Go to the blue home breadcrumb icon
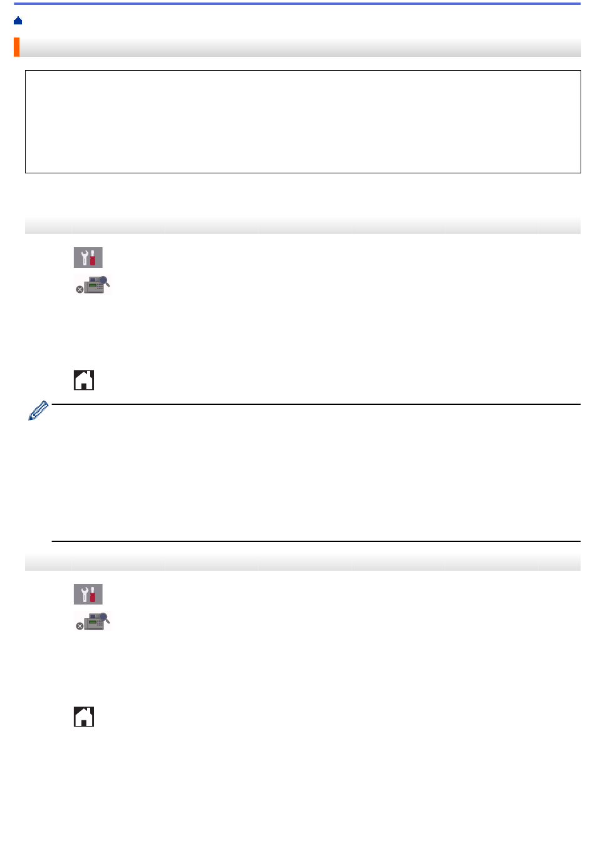This screenshot has height=868, width=595. (x=18, y=21)
